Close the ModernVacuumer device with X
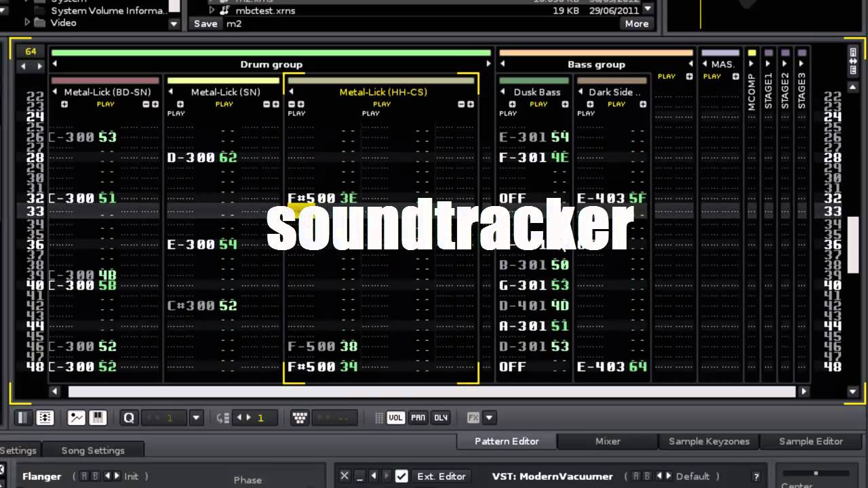 click(x=344, y=476)
